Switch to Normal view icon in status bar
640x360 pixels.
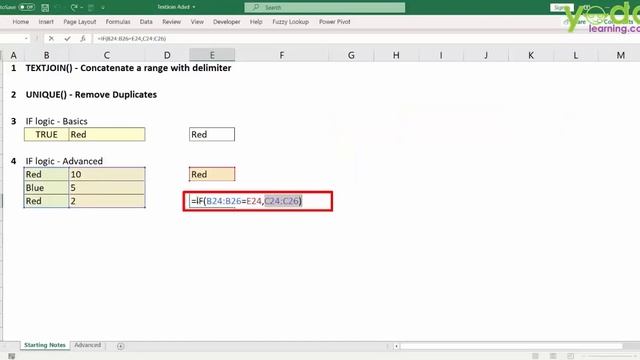[535, 356]
